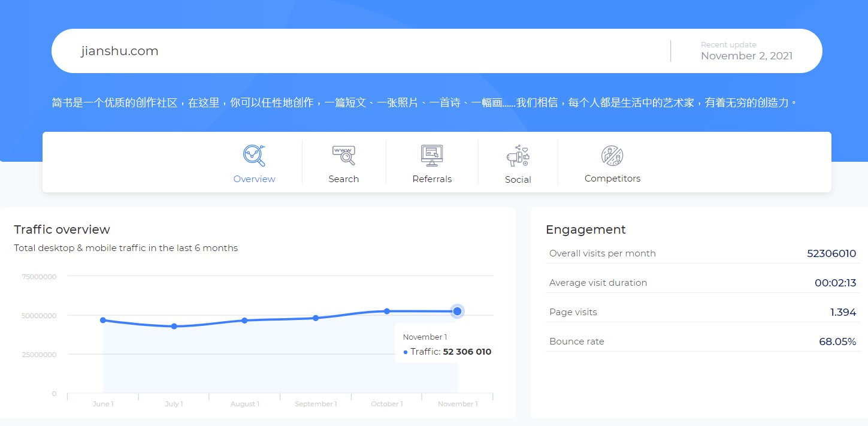Image resolution: width=868 pixels, height=426 pixels.
Task: Click the Overall visits per month row
Action: coord(702,253)
